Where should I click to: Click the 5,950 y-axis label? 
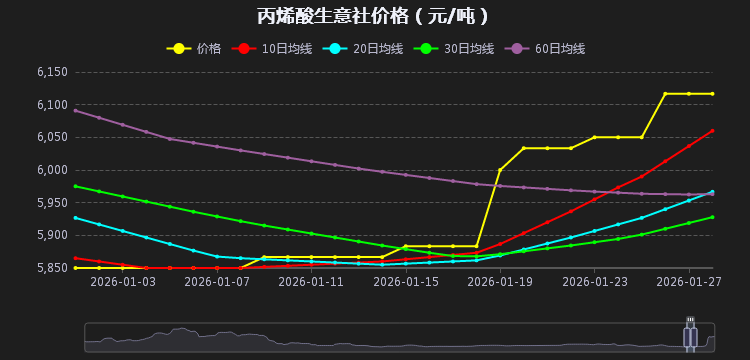coord(52,203)
